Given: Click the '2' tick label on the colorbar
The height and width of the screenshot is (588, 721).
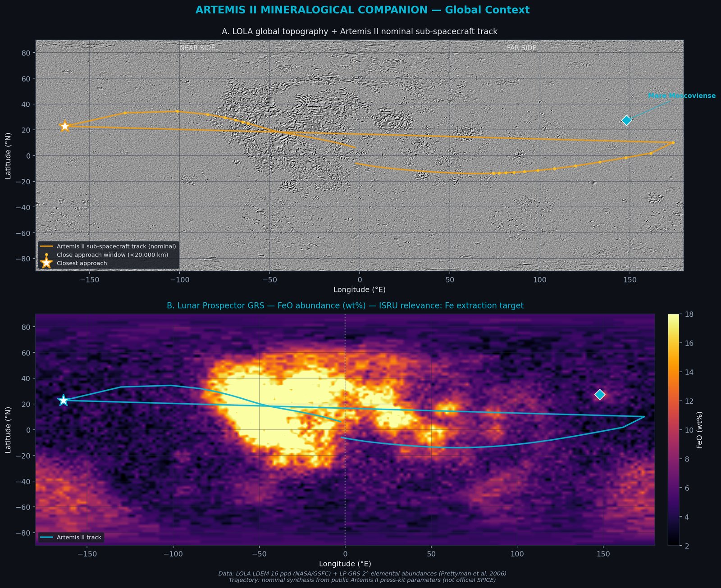Looking at the screenshot, I should coord(687,545).
